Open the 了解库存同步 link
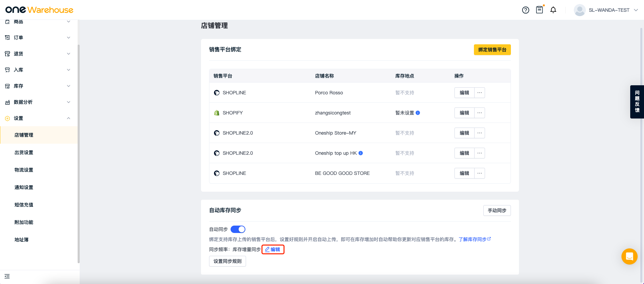The height and width of the screenshot is (284, 644). (x=475, y=239)
